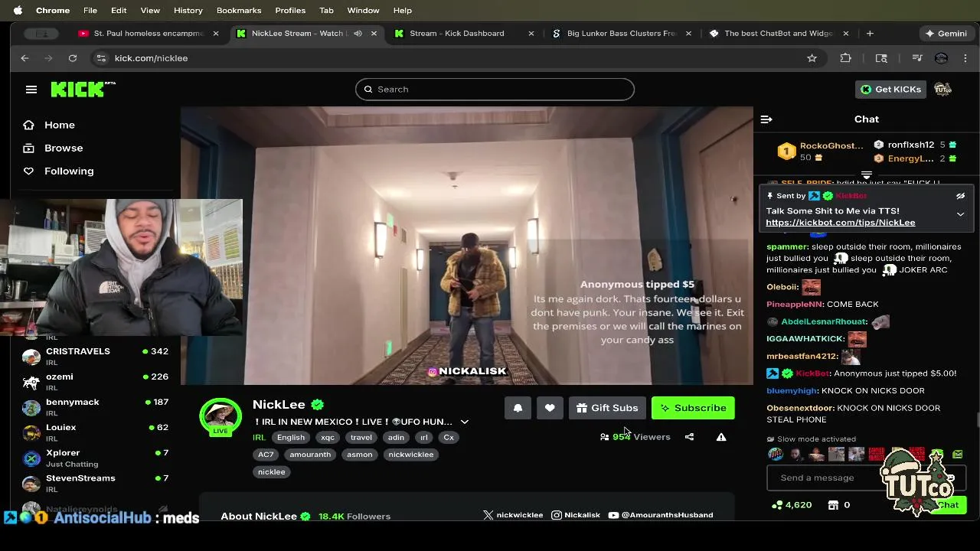Click the Kick logo
980x551 pixels.
click(83, 90)
